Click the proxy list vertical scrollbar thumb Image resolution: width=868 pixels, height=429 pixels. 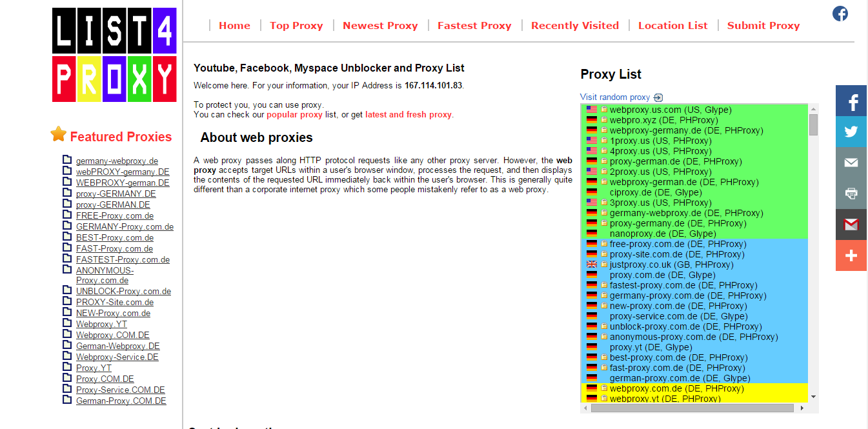813,124
